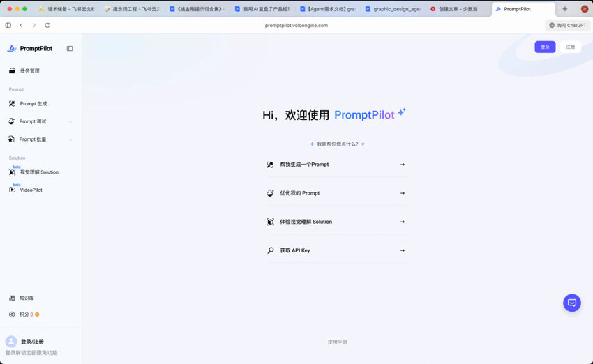Click the orange coin icon beside 积分
This screenshot has width=593, height=364.
coord(37,314)
